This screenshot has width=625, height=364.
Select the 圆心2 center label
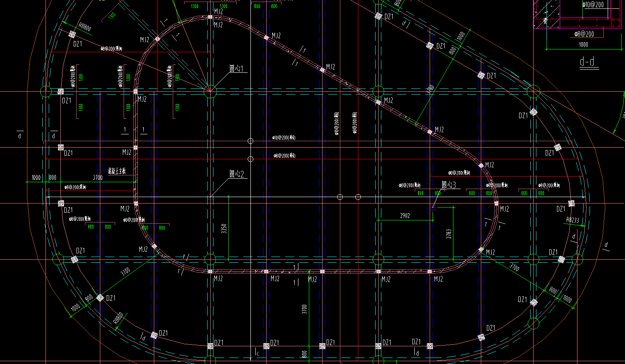pos(236,174)
